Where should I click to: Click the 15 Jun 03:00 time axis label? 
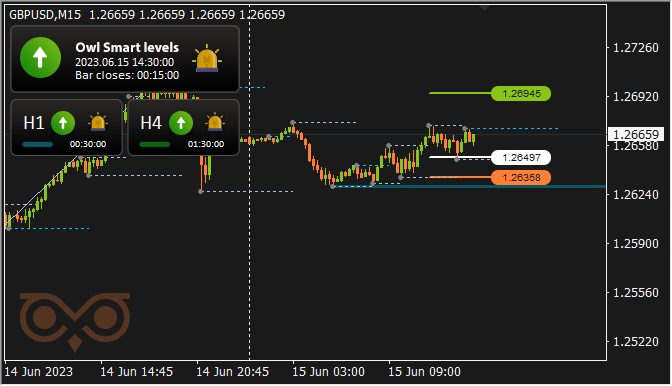click(x=329, y=371)
